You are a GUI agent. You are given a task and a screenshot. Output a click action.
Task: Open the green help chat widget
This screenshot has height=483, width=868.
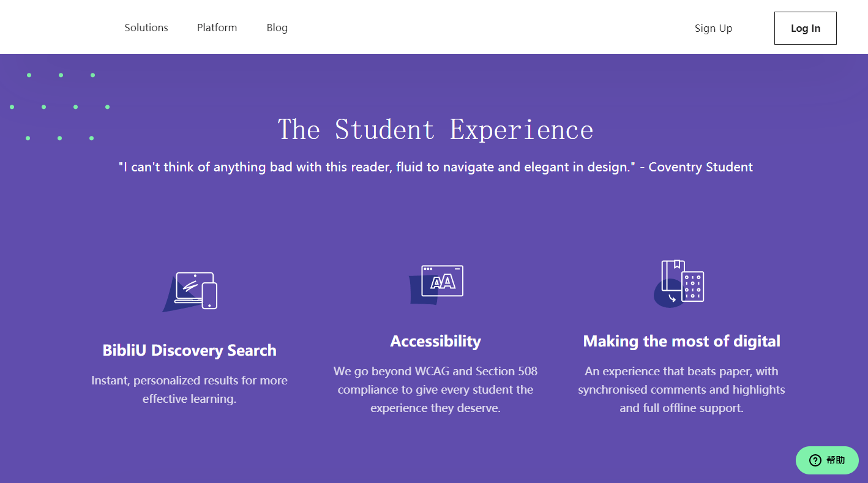(x=827, y=460)
